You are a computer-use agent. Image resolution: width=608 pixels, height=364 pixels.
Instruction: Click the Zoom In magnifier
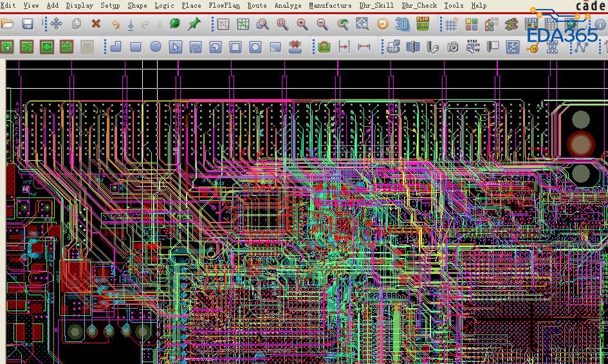pyautogui.click(x=303, y=24)
